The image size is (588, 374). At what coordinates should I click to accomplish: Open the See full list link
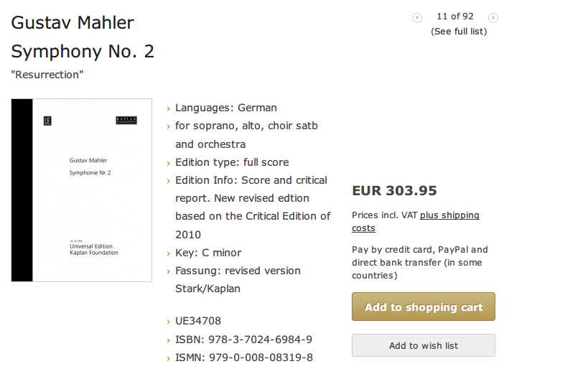[459, 32]
